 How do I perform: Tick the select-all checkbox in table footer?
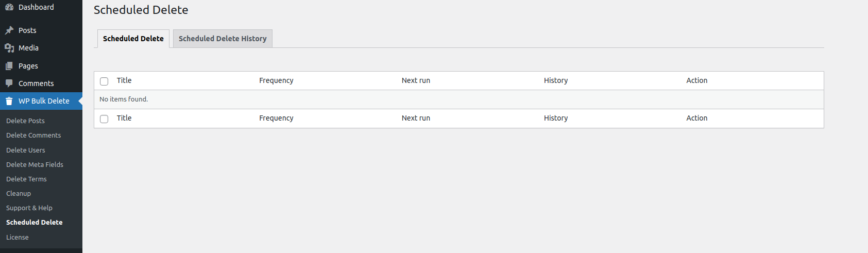104,119
